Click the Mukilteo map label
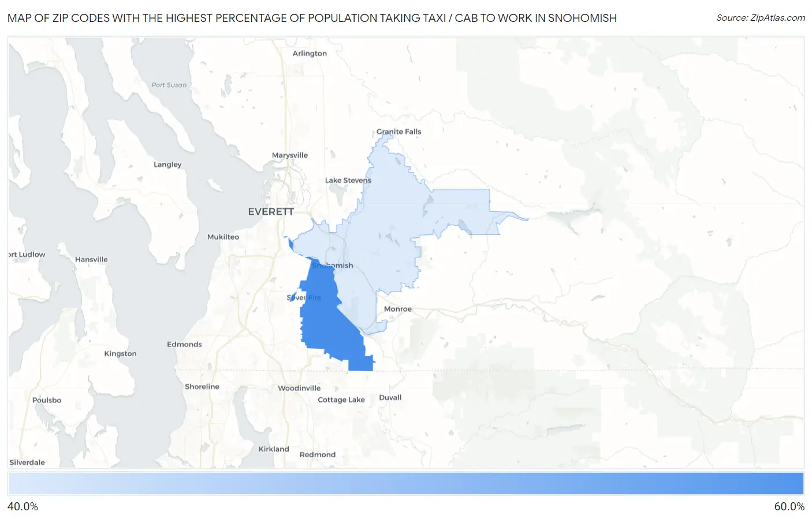Viewport: 812px width, 519px height. (x=223, y=237)
